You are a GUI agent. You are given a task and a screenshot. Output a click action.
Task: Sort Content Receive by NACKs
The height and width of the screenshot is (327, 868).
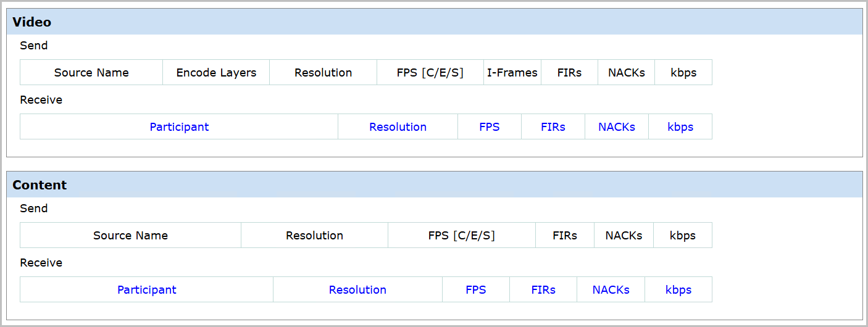[x=611, y=290]
